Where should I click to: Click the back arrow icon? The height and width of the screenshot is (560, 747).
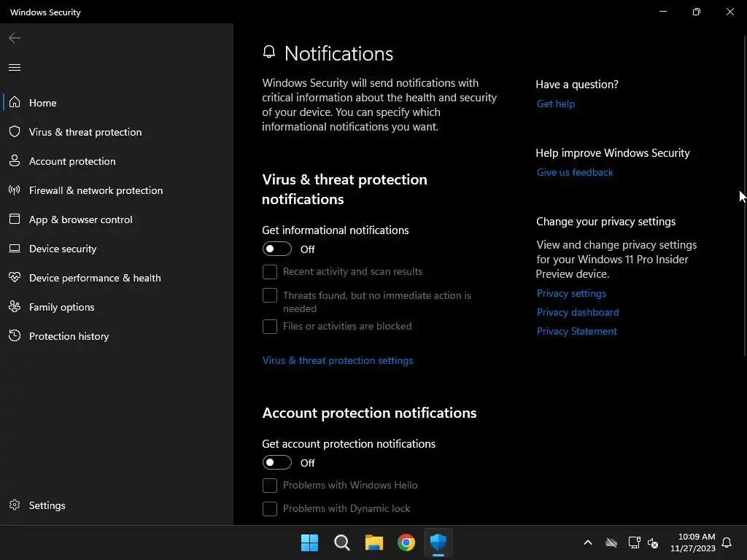coord(15,38)
